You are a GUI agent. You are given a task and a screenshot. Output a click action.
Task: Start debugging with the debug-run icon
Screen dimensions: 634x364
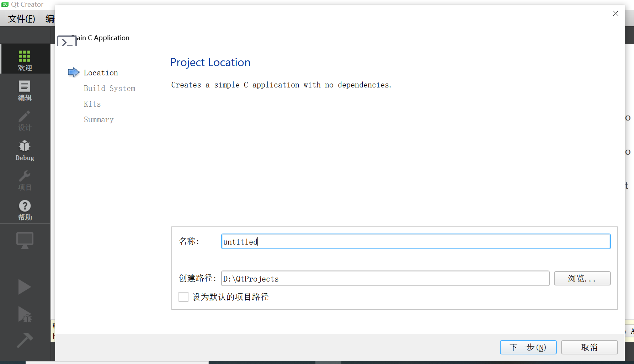[25, 314]
